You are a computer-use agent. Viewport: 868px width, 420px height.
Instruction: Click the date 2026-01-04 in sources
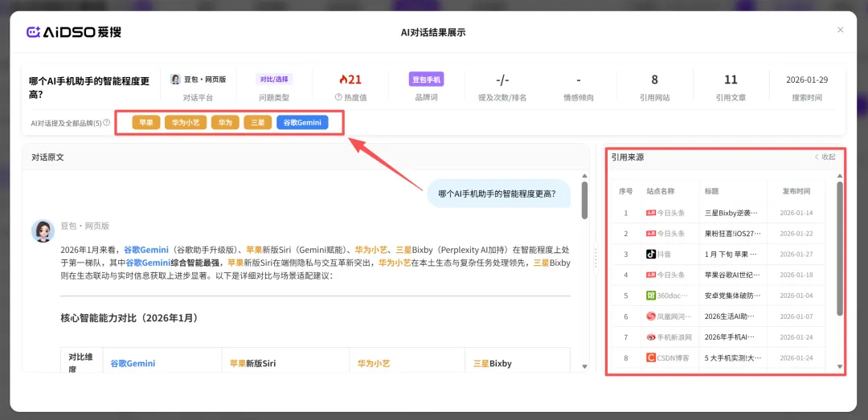pos(796,296)
